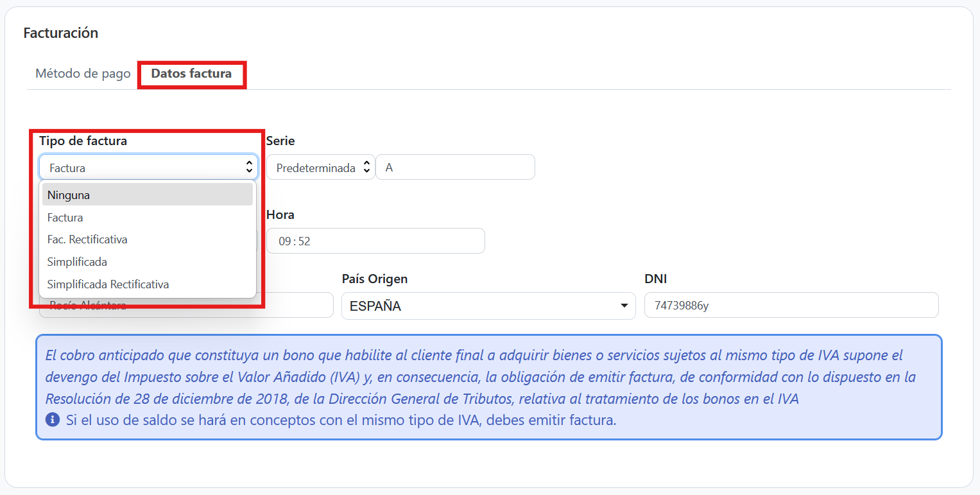Open the Tipo de factura dropdown showing Factura
980x495 pixels.
148,168
